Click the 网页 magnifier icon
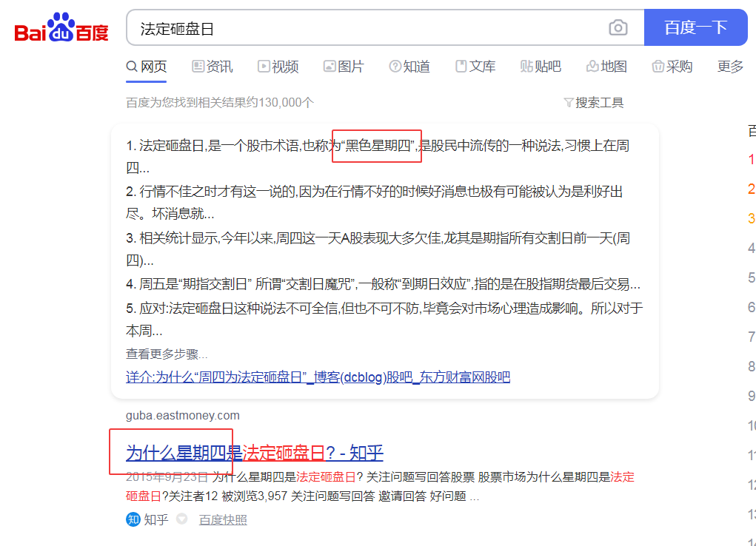 tap(132, 66)
